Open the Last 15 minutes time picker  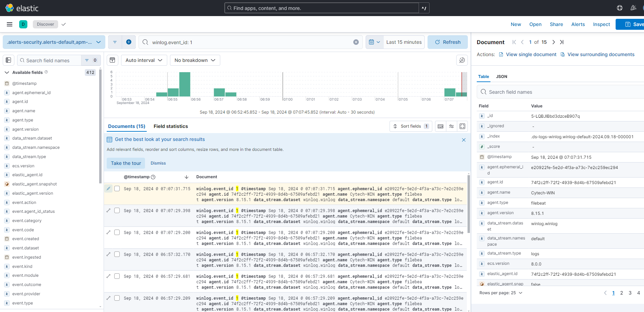tap(404, 42)
